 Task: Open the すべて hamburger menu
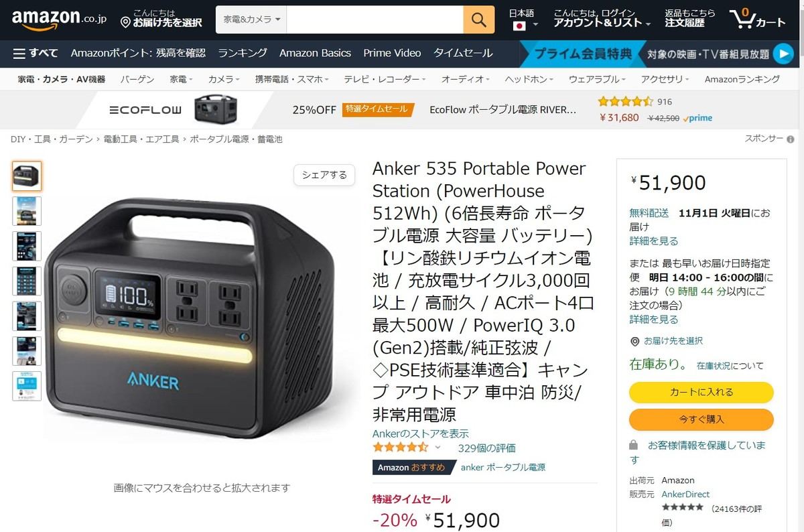tap(36, 53)
